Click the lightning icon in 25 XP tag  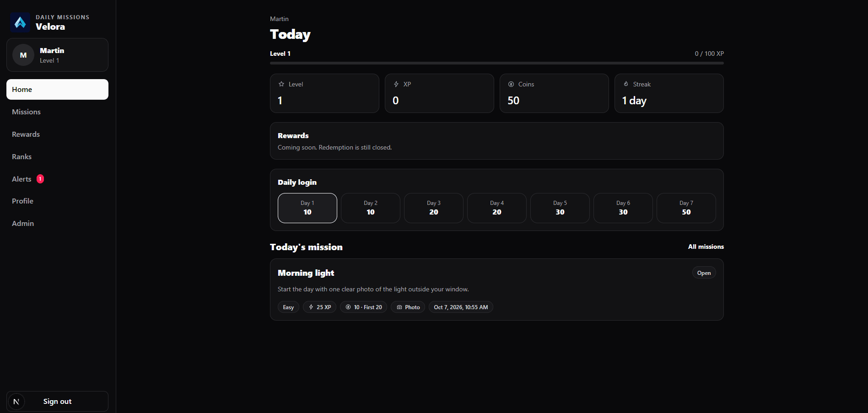pyautogui.click(x=311, y=307)
